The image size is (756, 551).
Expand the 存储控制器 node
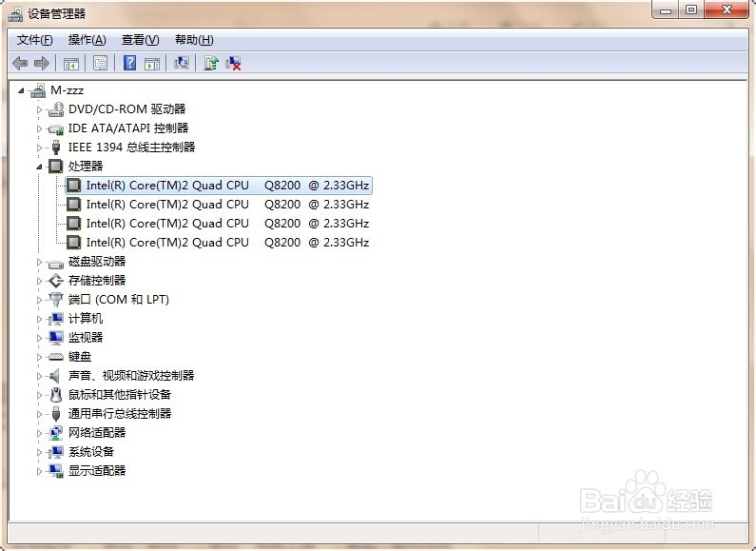(x=40, y=281)
